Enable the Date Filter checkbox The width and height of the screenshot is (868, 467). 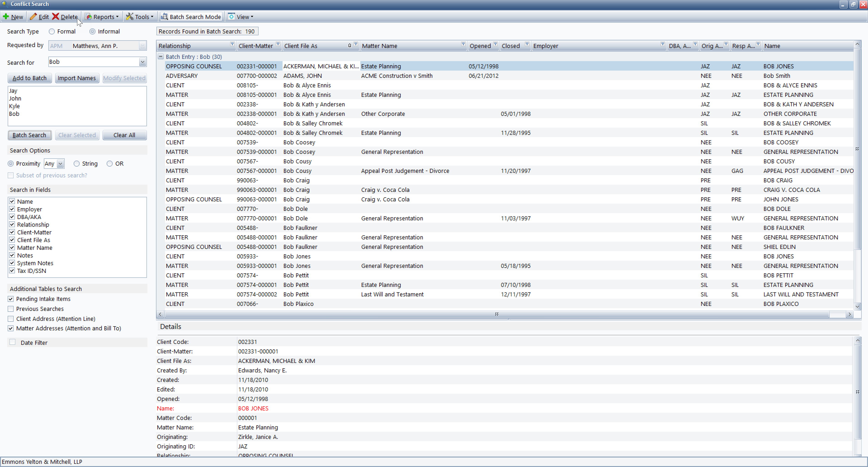pyautogui.click(x=13, y=342)
